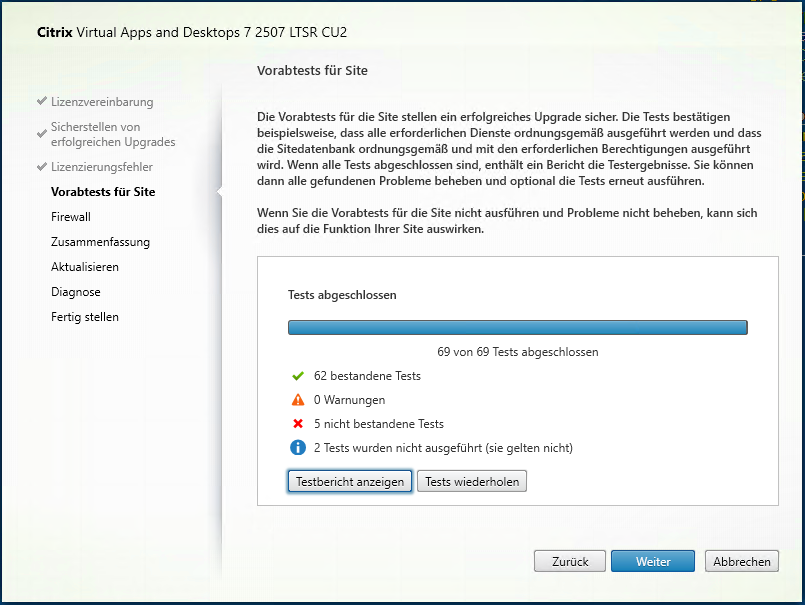Viewport: 805px width, 605px height.
Task: Select the Fertig stellen step
Action: tap(85, 317)
